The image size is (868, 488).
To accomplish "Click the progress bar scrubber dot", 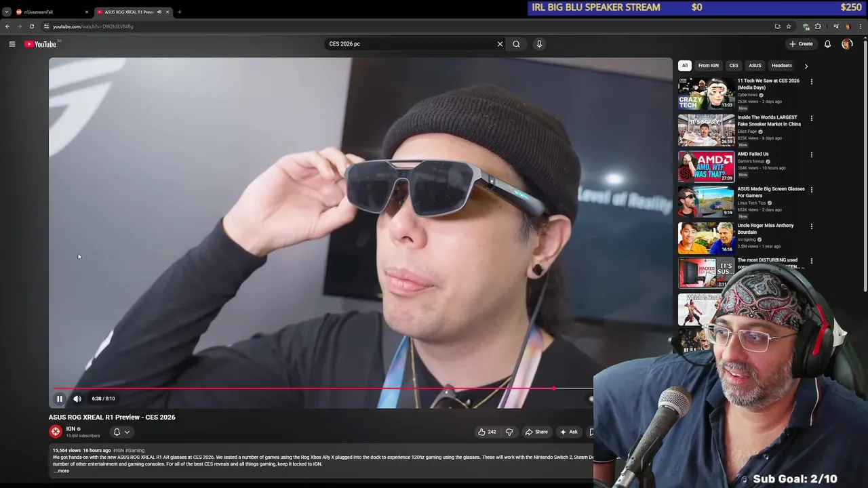I will 553,388.
